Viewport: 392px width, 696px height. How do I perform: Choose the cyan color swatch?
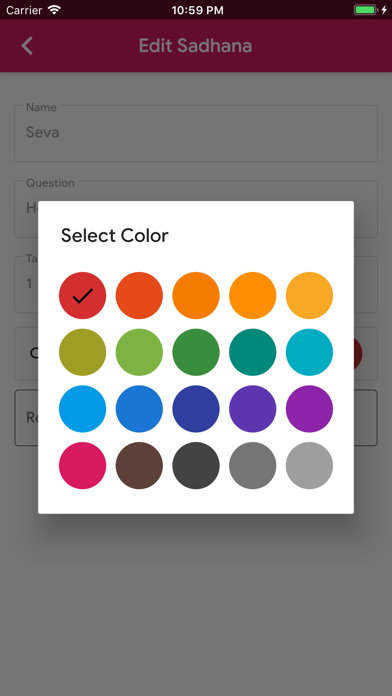[x=309, y=352]
